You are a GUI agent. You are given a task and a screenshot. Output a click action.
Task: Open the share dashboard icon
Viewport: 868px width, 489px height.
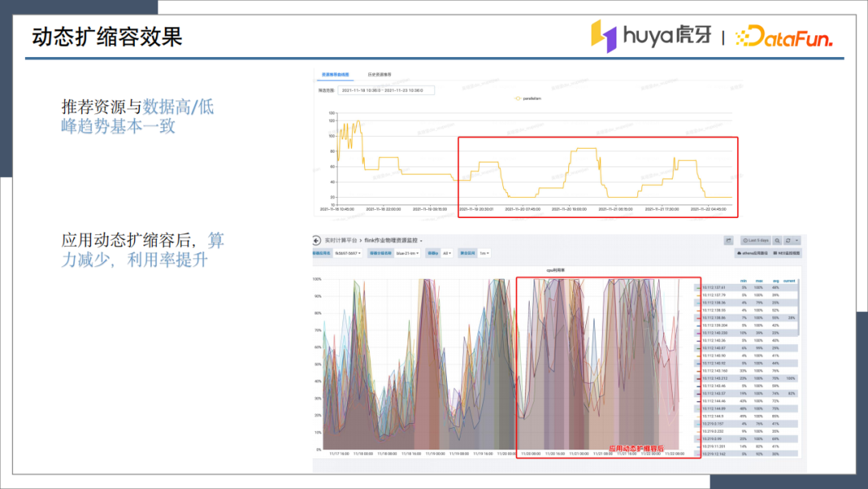[x=728, y=240]
